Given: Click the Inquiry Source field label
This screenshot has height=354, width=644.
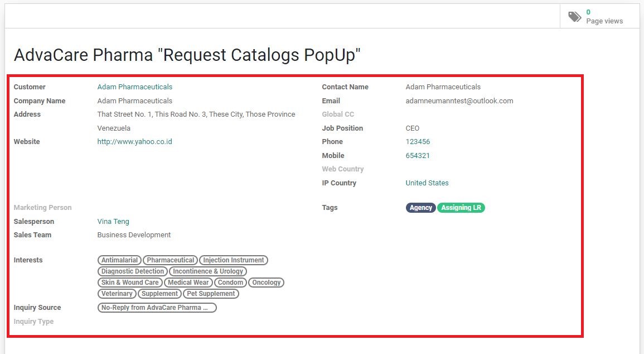Looking at the screenshot, I should point(37,308).
